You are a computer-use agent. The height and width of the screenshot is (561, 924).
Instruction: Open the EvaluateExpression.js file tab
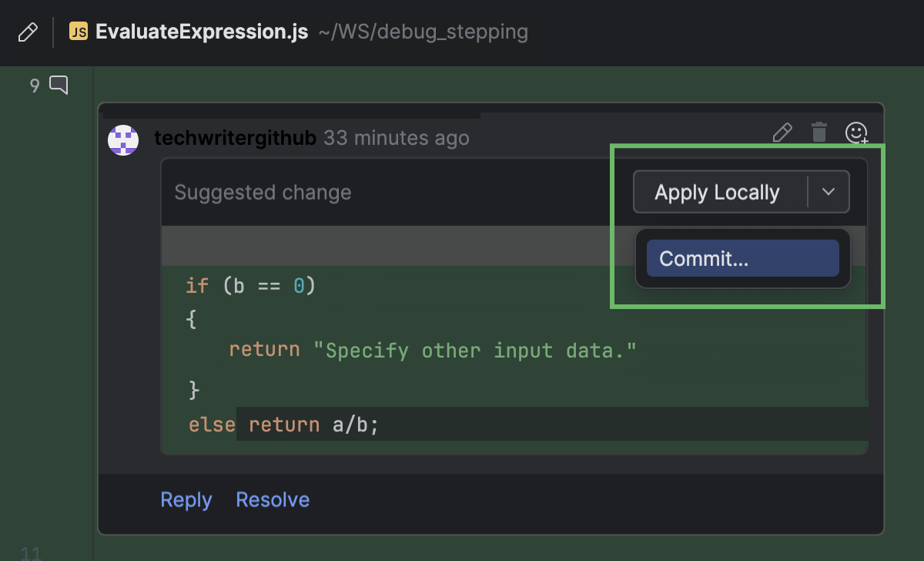(x=202, y=32)
